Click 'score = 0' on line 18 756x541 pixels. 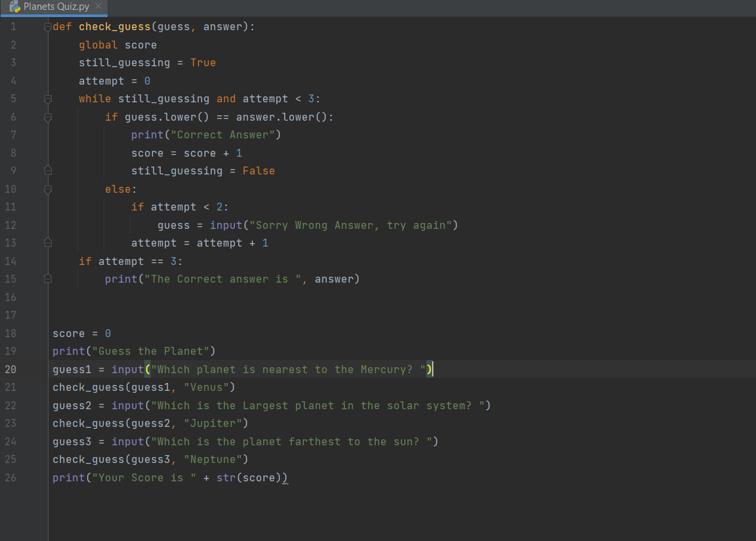tap(82, 334)
